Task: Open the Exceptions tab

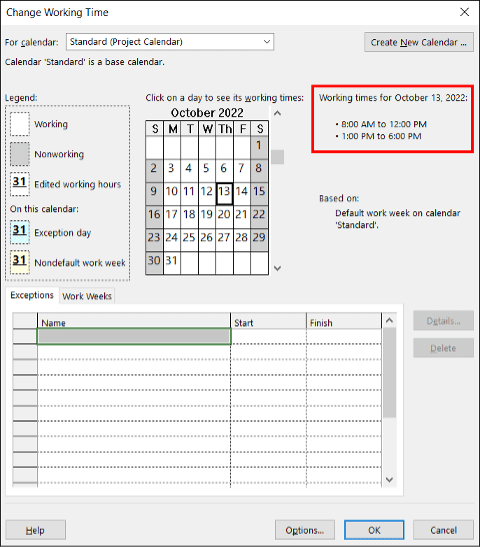Action: click(x=32, y=295)
